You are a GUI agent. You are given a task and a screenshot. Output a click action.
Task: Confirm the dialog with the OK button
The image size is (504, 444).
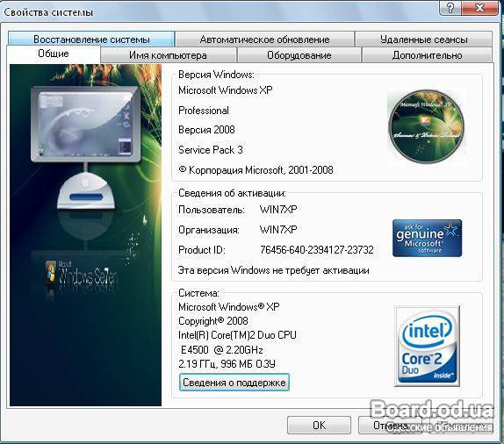(x=319, y=425)
